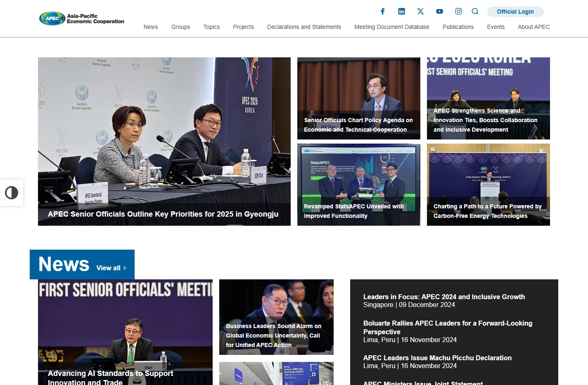The width and height of the screenshot is (588, 385).
Task: Open the Topics menu
Action: point(211,27)
